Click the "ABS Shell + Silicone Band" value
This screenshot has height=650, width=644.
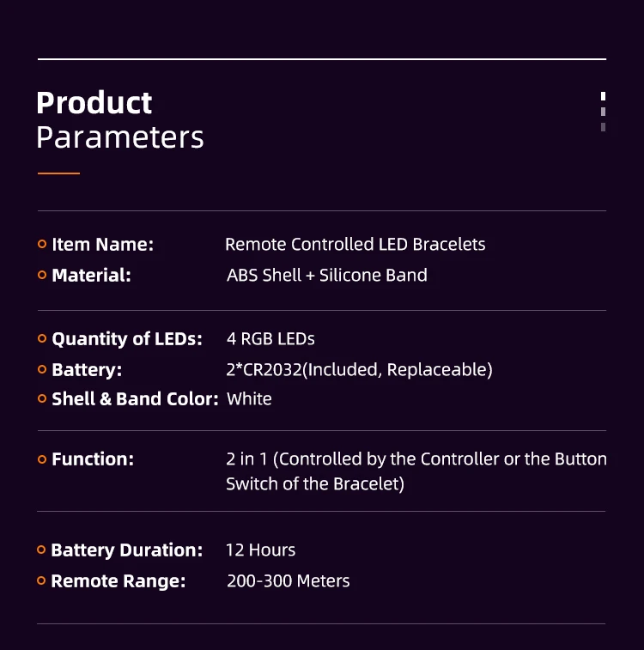pyautogui.click(x=326, y=276)
